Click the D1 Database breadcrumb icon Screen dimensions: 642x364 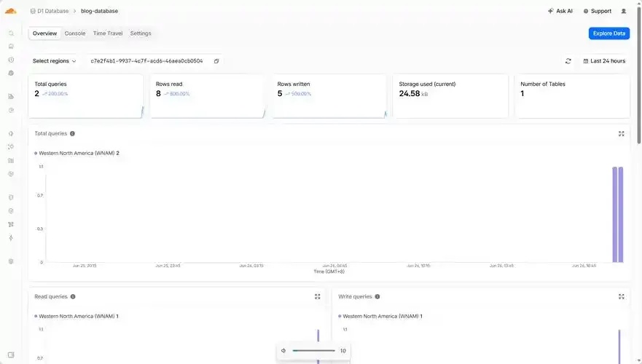pyautogui.click(x=33, y=11)
